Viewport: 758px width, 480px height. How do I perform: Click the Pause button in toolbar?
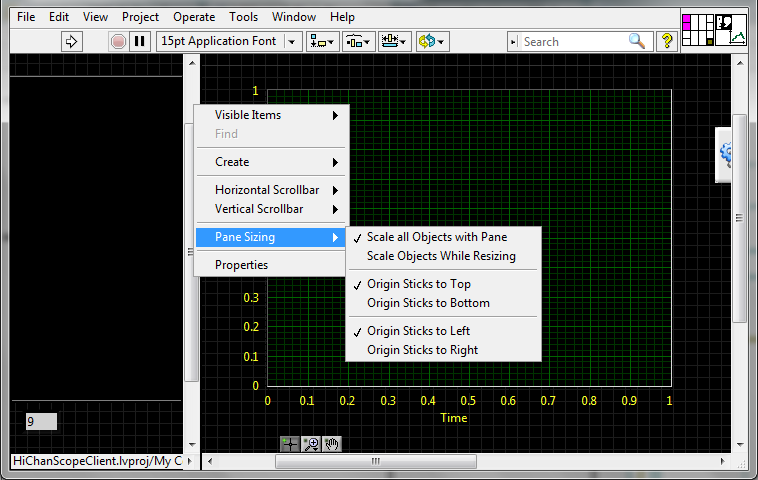pyautogui.click(x=140, y=41)
